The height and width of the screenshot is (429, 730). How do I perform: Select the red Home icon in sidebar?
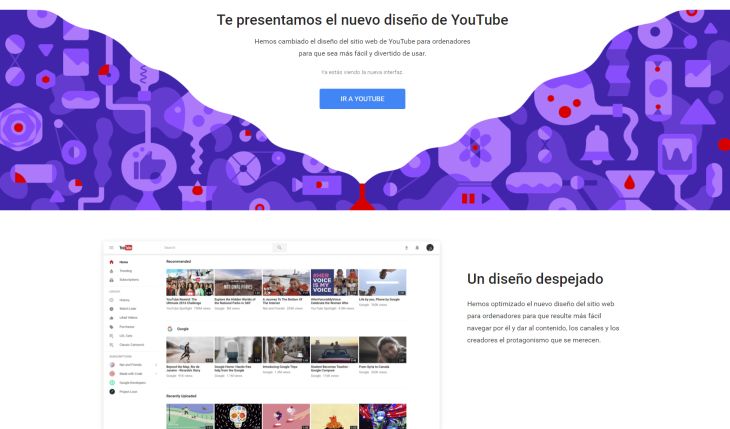point(111,262)
